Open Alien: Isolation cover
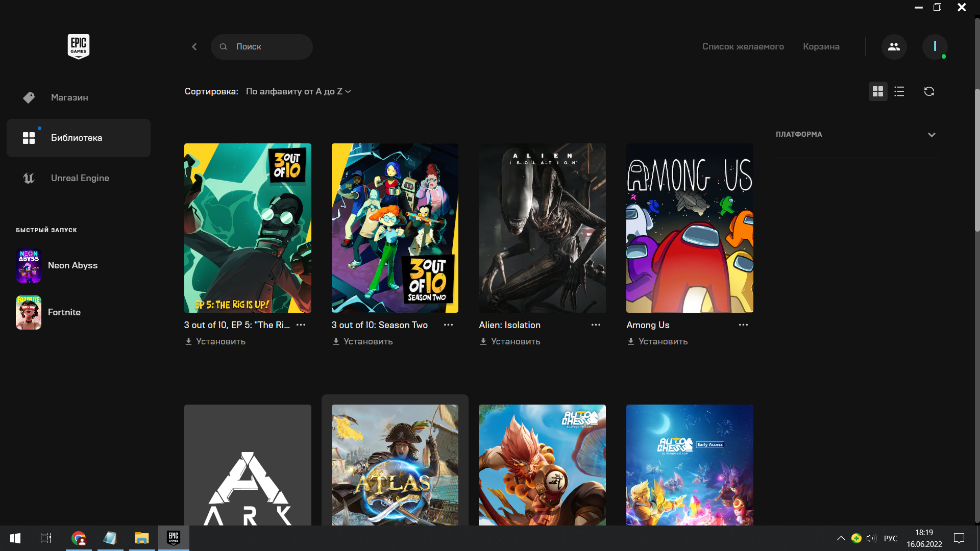Image resolution: width=980 pixels, height=551 pixels. 542,228
